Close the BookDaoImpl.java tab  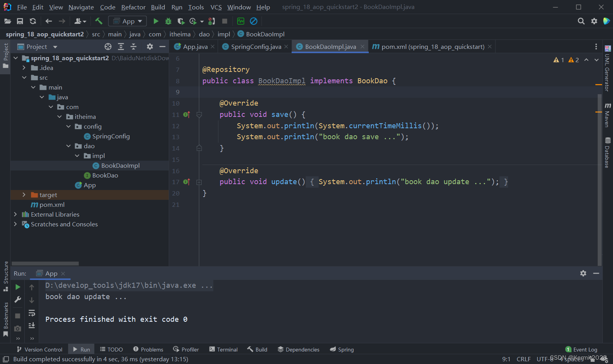tap(362, 47)
